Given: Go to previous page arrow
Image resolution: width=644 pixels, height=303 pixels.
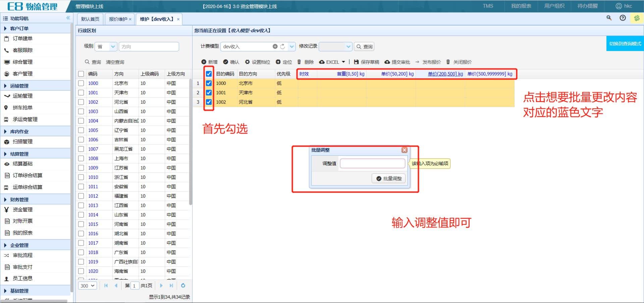Looking at the screenshot, I should pyautogui.click(x=116, y=286).
